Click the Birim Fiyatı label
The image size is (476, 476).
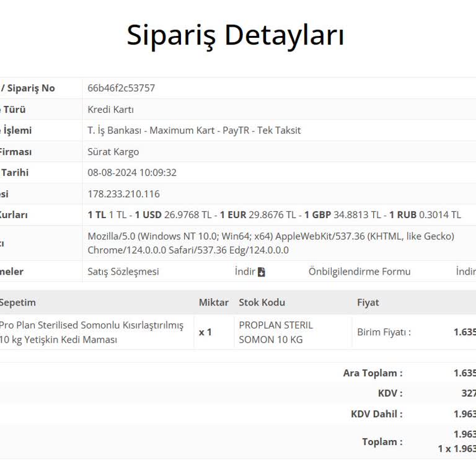(384, 332)
